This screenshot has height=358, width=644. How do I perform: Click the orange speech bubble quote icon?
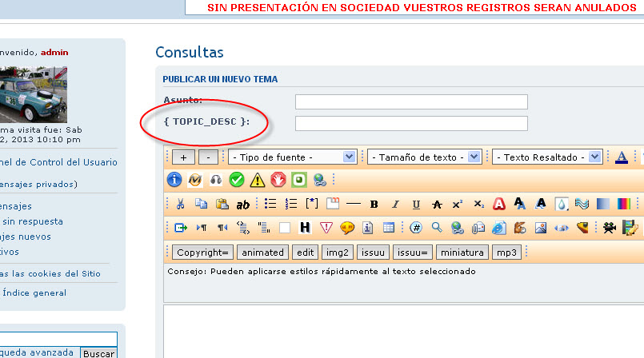click(x=346, y=228)
